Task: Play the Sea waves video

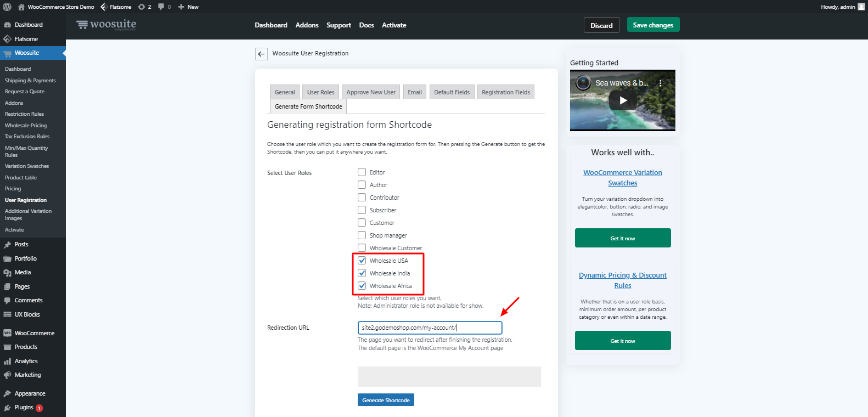Action: point(623,100)
